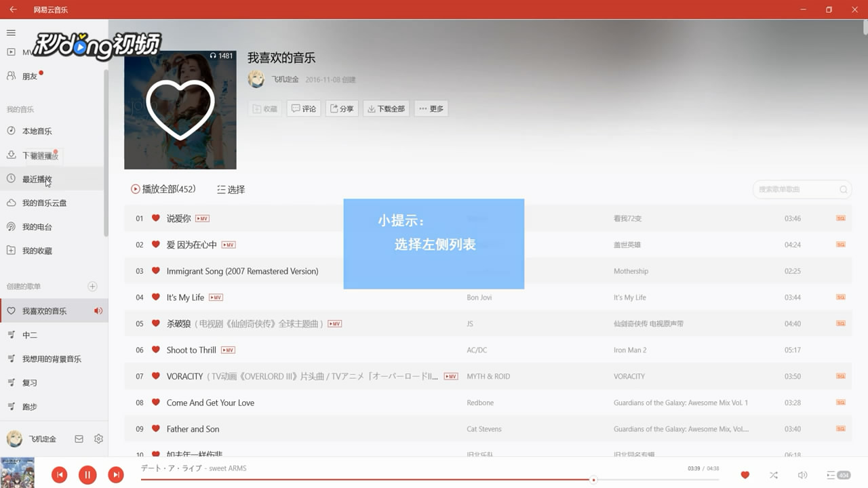Open the More (更多) menu
The width and height of the screenshot is (868, 488).
click(x=431, y=108)
